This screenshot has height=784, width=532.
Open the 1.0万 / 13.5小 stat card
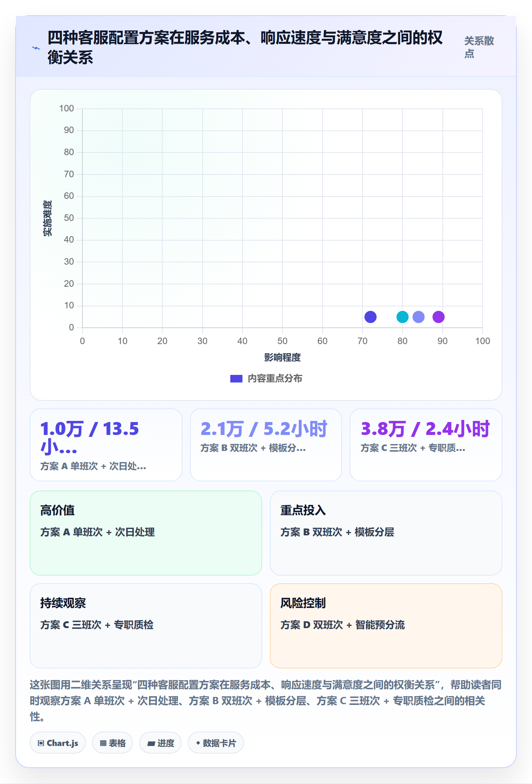pyautogui.click(x=106, y=445)
